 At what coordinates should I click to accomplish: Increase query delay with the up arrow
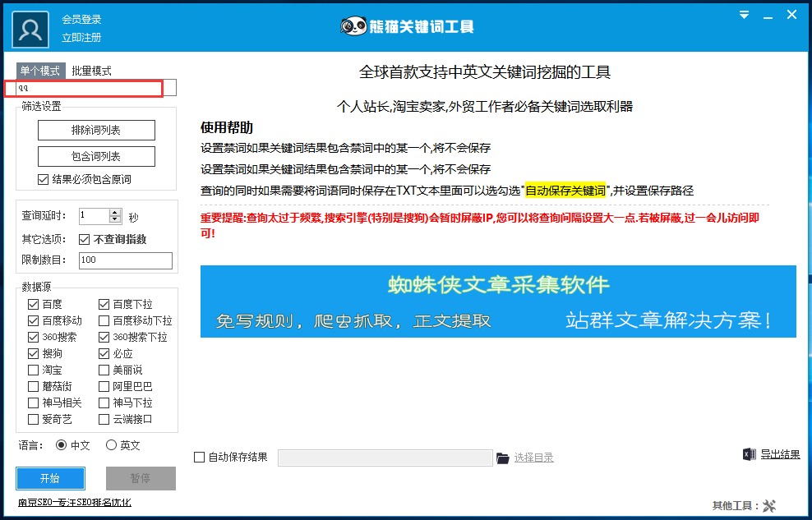point(115,213)
